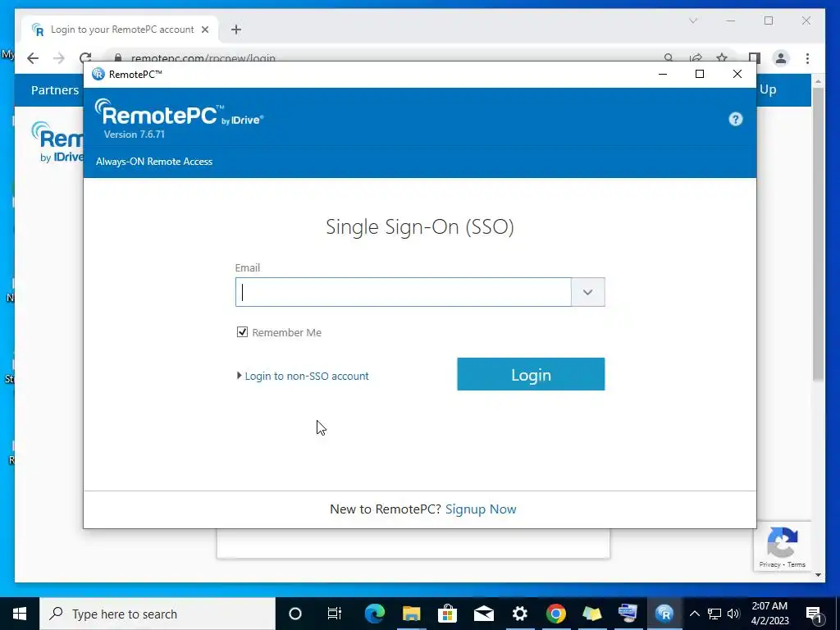This screenshot has height=630, width=840.
Task: Switch to Google Chrome in taskbar
Action: click(556, 614)
